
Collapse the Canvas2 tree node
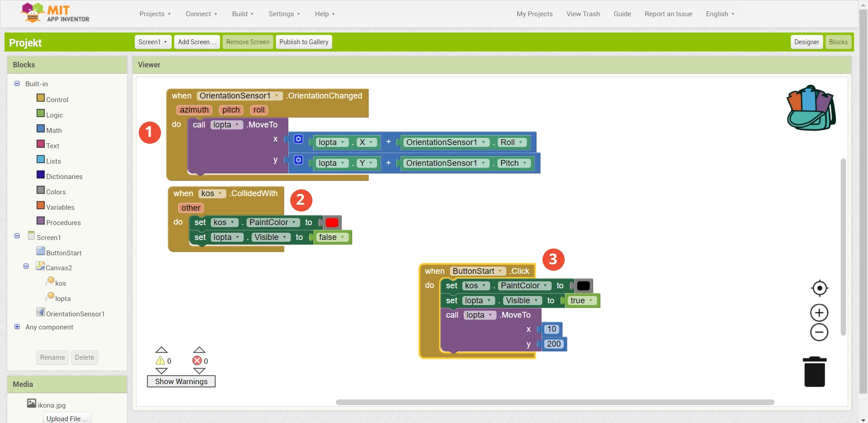(x=26, y=266)
